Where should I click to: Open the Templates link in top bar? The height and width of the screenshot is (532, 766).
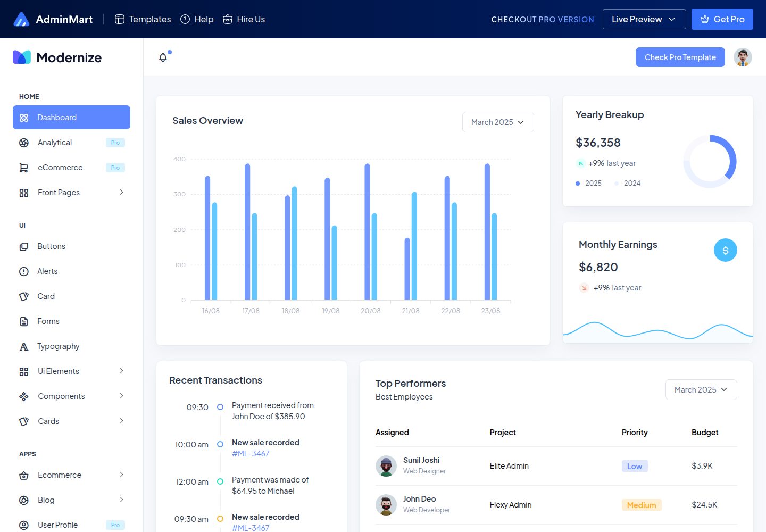click(143, 19)
